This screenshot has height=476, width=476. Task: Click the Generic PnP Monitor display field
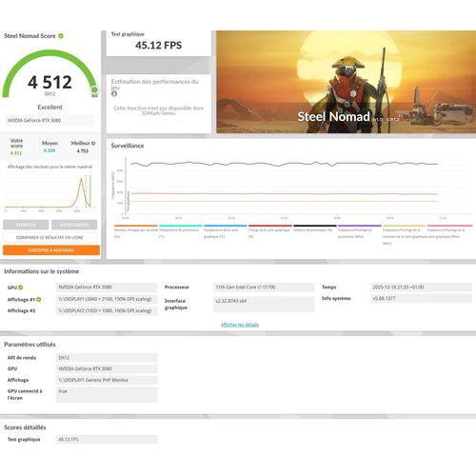(107, 380)
